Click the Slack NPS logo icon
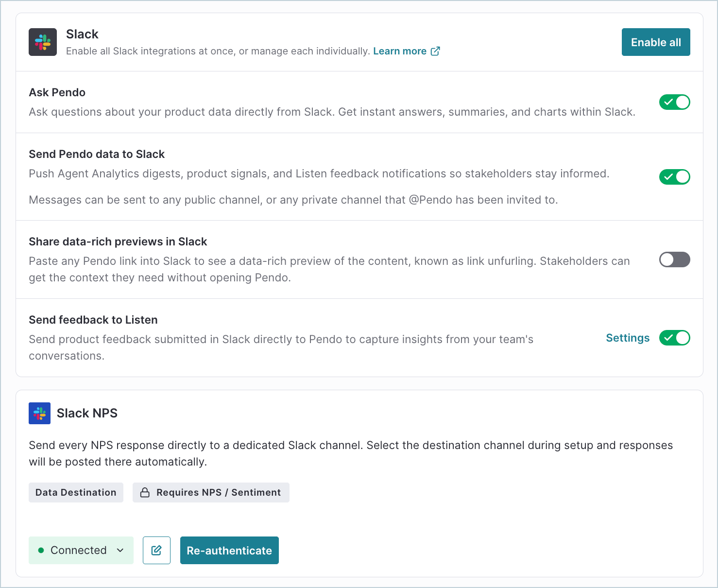This screenshot has width=718, height=588. tap(39, 413)
